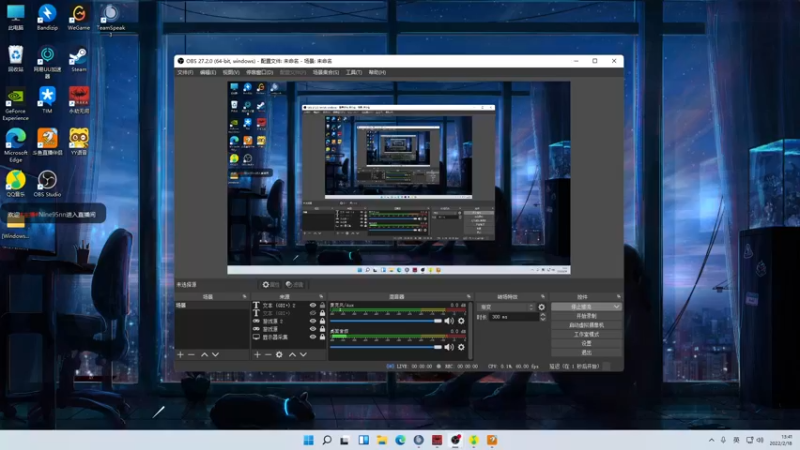The height and width of the screenshot is (450, 800).
Task: Click 退出 exit button in Controls
Action: [x=586, y=353]
